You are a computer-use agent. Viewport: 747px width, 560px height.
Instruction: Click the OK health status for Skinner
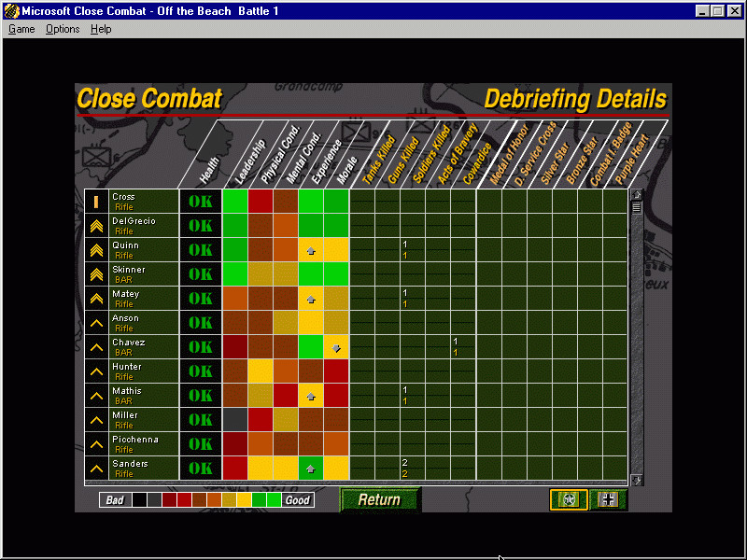point(201,274)
